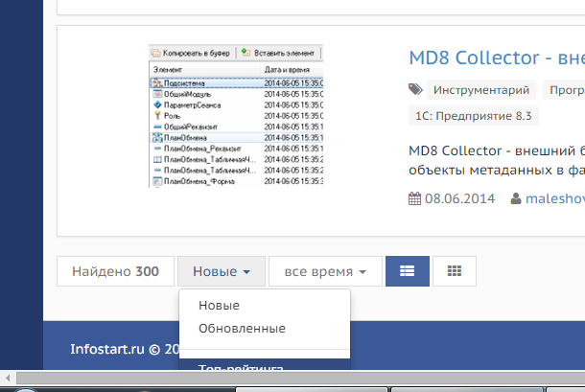The height and width of the screenshot is (392, 585).
Task: Filter by the partially visible Прогр tag
Action: (x=564, y=90)
